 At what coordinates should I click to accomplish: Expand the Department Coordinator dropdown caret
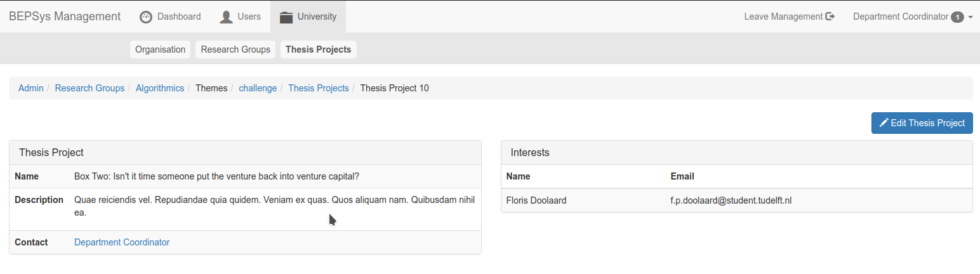[970, 18]
